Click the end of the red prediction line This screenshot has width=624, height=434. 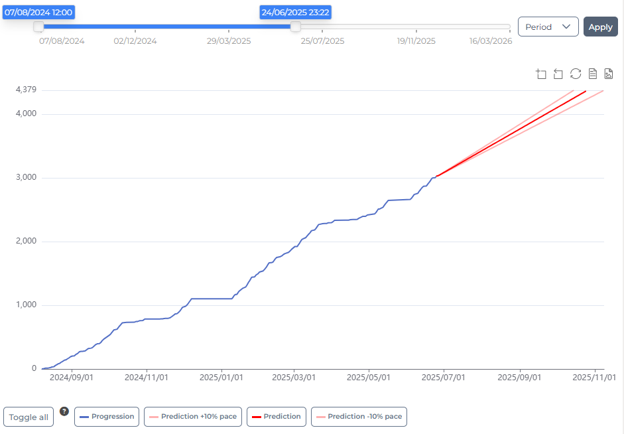coord(585,91)
